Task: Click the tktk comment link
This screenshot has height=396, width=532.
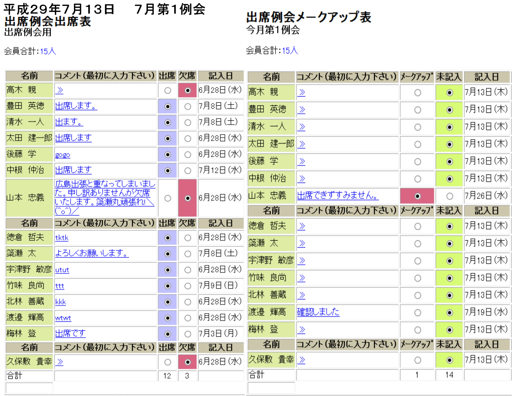Action: pos(62,238)
